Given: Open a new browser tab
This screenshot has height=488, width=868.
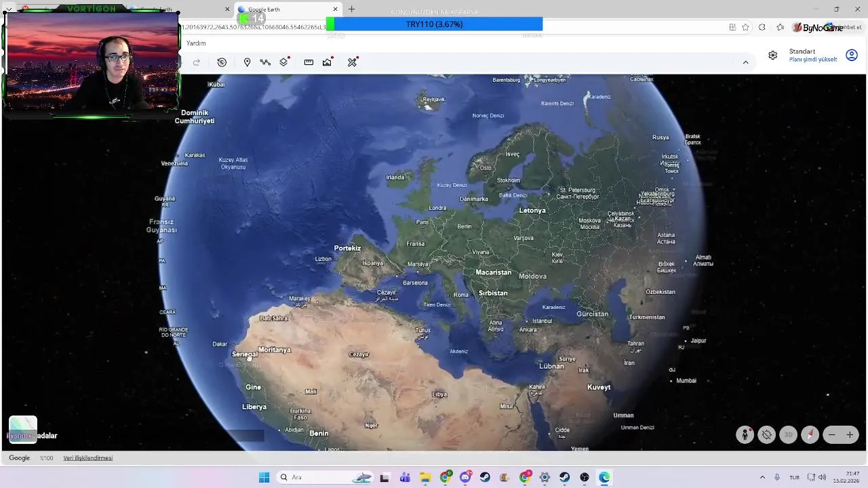Looking at the screenshot, I should 351,9.
